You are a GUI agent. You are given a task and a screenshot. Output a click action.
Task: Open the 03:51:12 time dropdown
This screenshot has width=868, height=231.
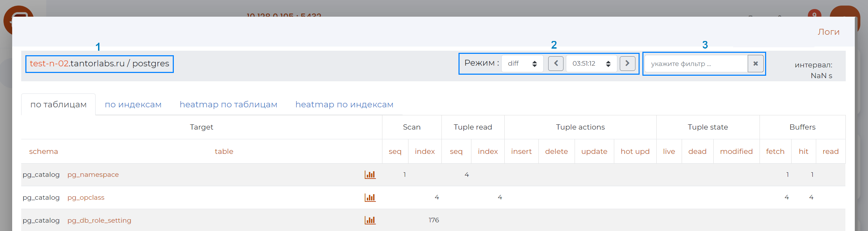click(591, 64)
